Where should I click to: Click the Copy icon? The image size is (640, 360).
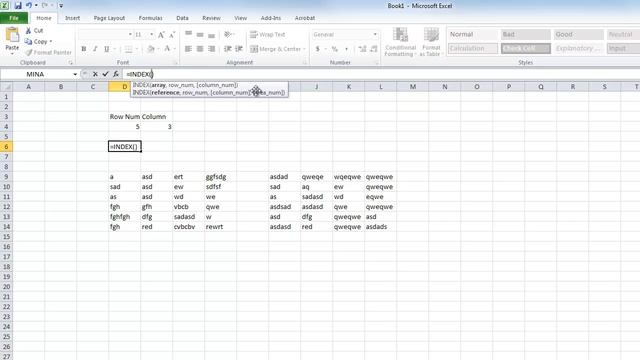[28, 42]
